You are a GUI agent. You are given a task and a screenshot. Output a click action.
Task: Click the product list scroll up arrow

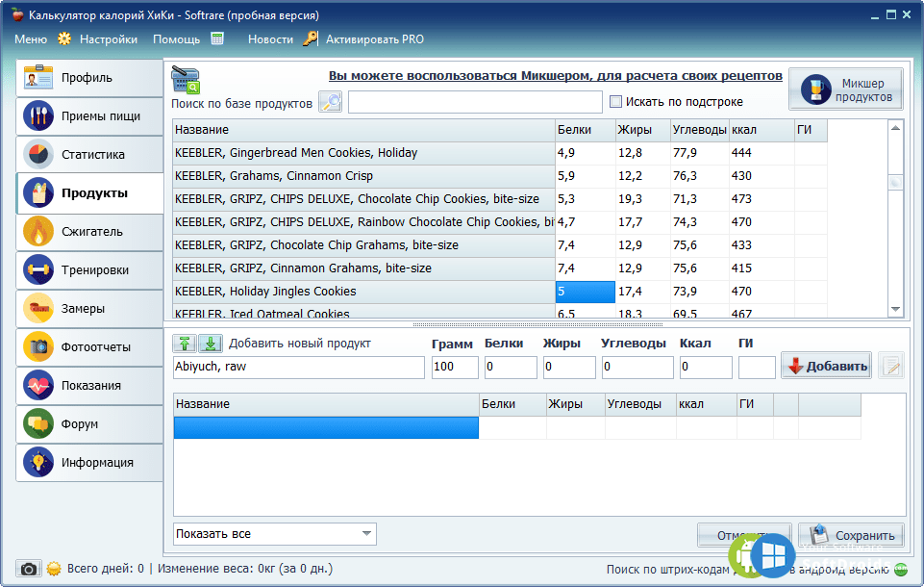[x=896, y=128]
